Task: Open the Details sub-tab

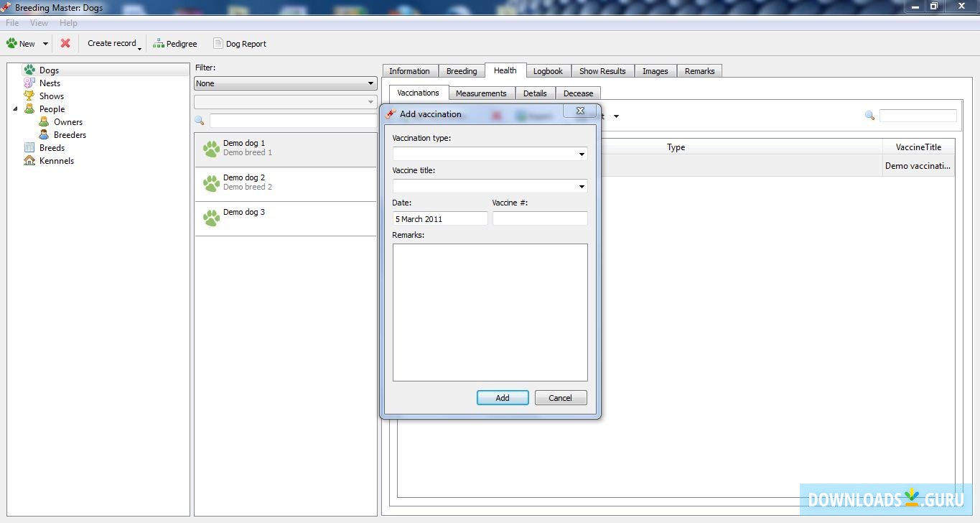Action: tap(535, 93)
